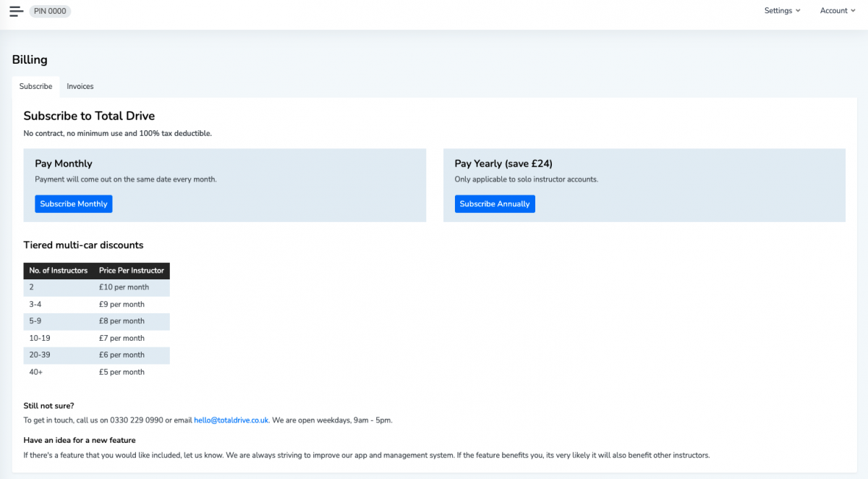Open the Settings dropdown chevron

pos(798,10)
